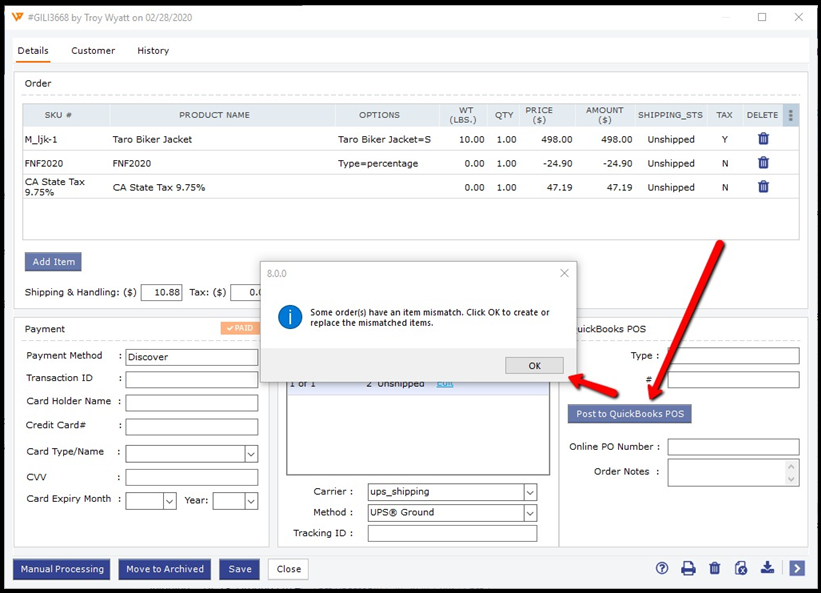Click the Add Item button
Screen dimensions: 821x593
tap(53, 262)
